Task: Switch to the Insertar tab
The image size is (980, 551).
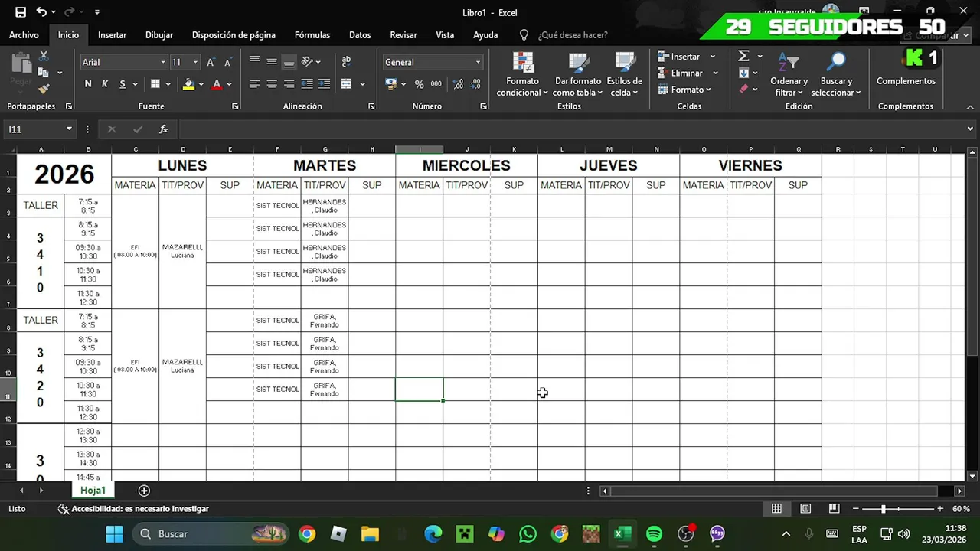Action: tap(113, 35)
